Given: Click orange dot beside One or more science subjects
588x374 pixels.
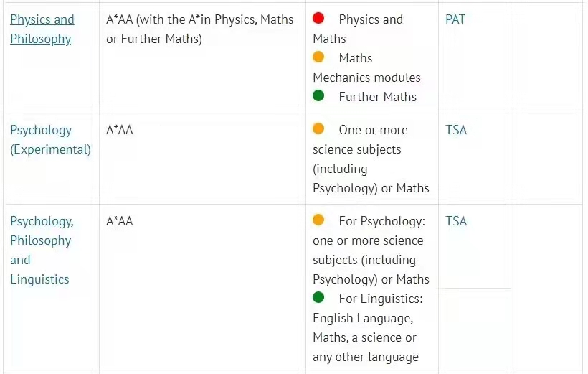Looking at the screenshot, I should 318,128.
